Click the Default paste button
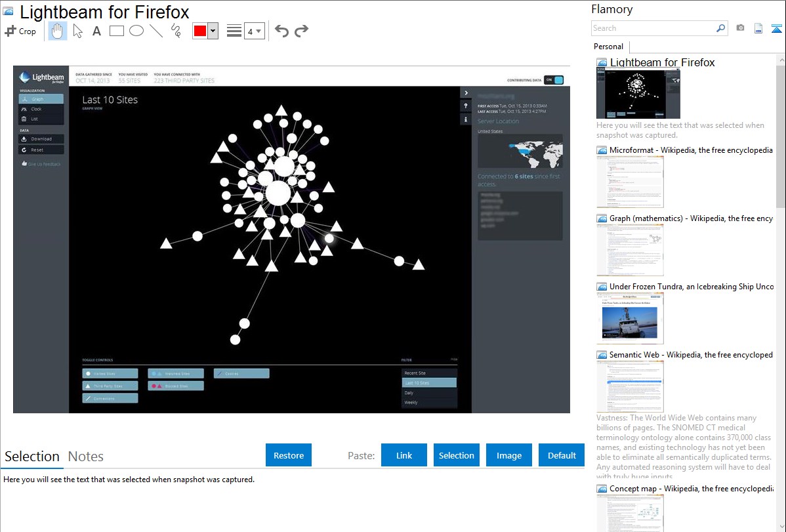 (562, 455)
